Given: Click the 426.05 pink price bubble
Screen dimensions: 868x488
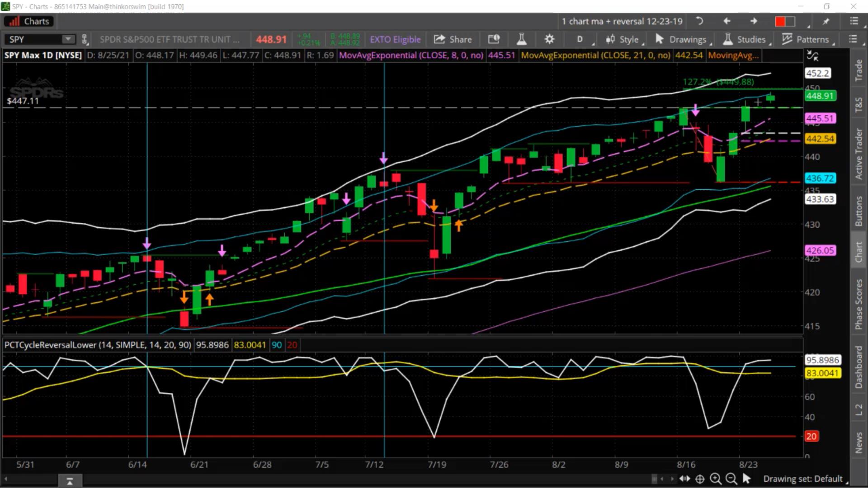Looking at the screenshot, I should coord(820,250).
